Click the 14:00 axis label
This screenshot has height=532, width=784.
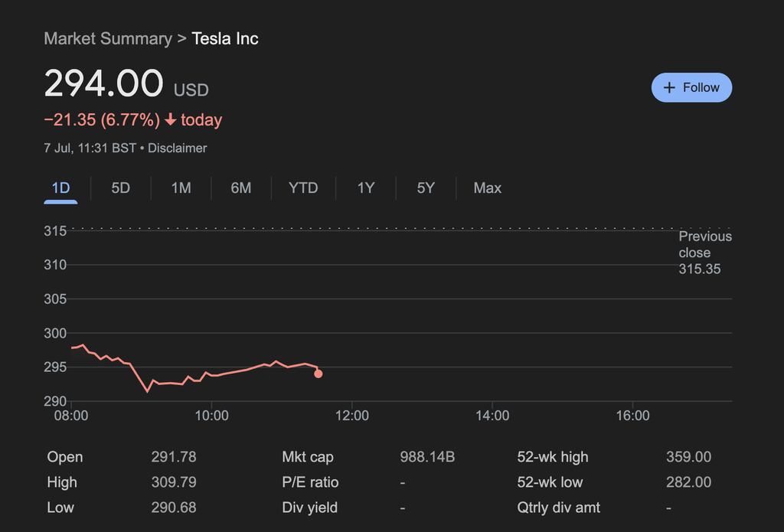[492, 416]
